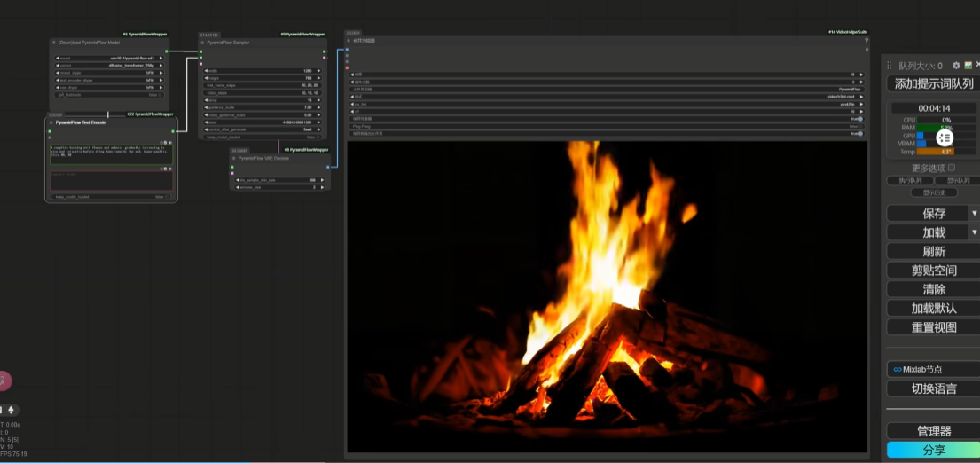Collapse the PyramidFlow Text Encode node dot
Screen dimensions: 980x463
point(51,122)
